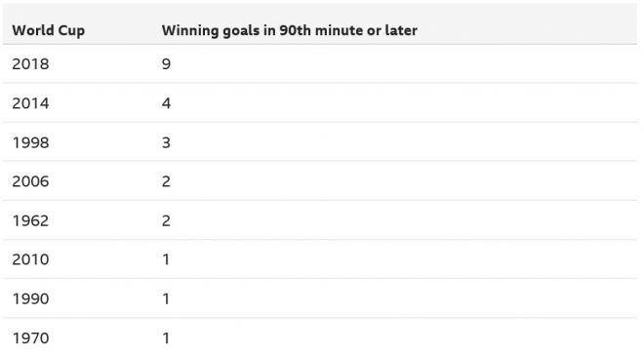Select the 1970 year cell
The image size is (644, 355).
click(x=31, y=338)
